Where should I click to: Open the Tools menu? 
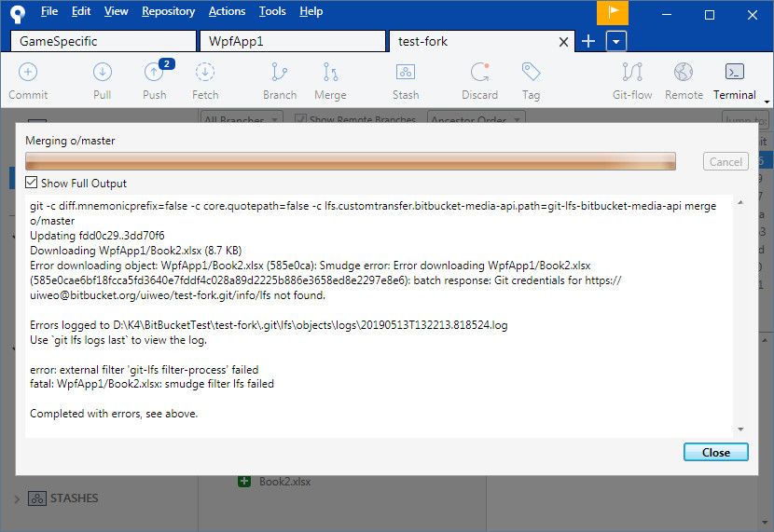click(x=272, y=11)
